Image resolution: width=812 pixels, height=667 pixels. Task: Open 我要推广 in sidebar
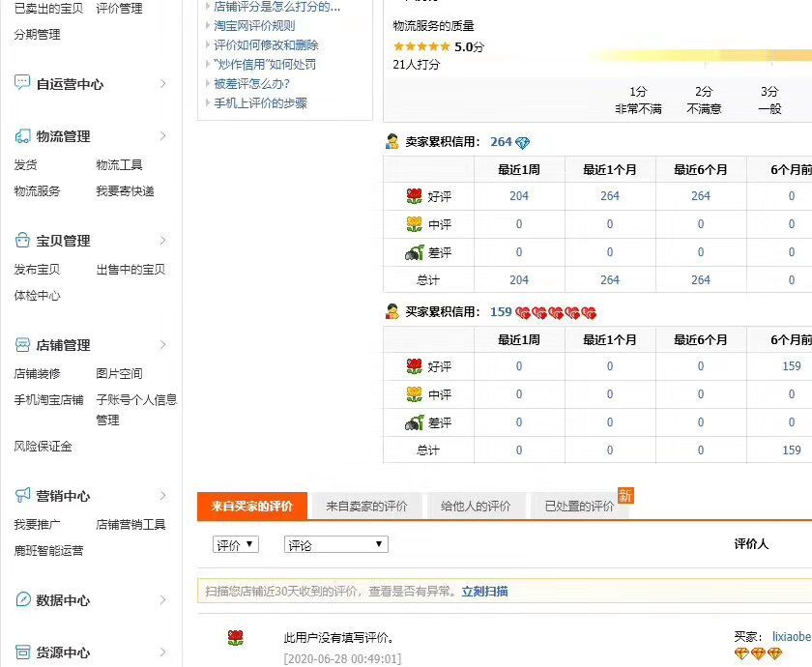38,525
